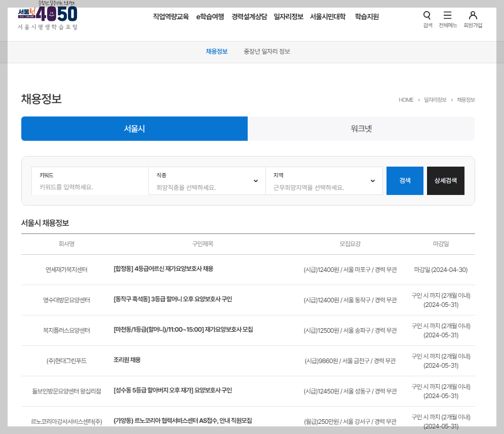This screenshot has width=504, height=434.
Task: Go to HOME in breadcrumb
Action: pos(406,100)
